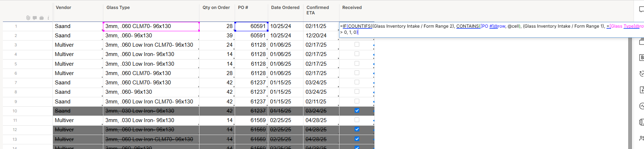Click the row info 'i' column icon

pos(48,18)
